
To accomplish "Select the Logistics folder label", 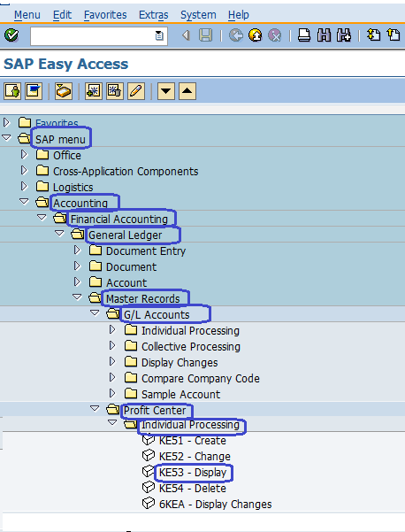I will (x=73, y=187).
